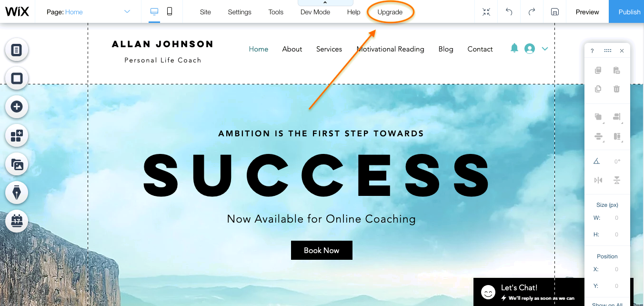Click the blue Publish button
The image size is (644, 306).
[x=627, y=12]
